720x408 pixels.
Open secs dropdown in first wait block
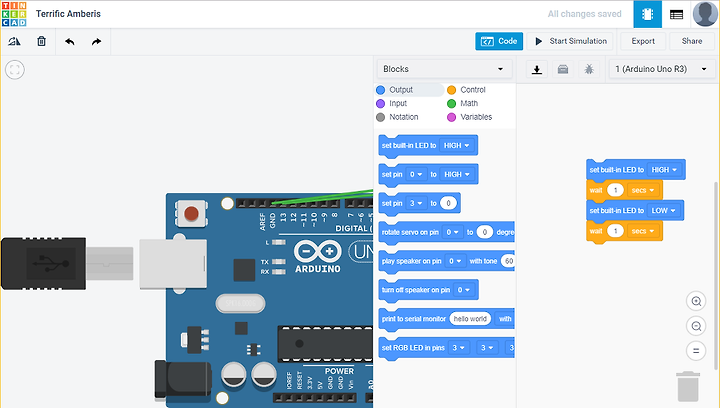click(x=643, y=190)
